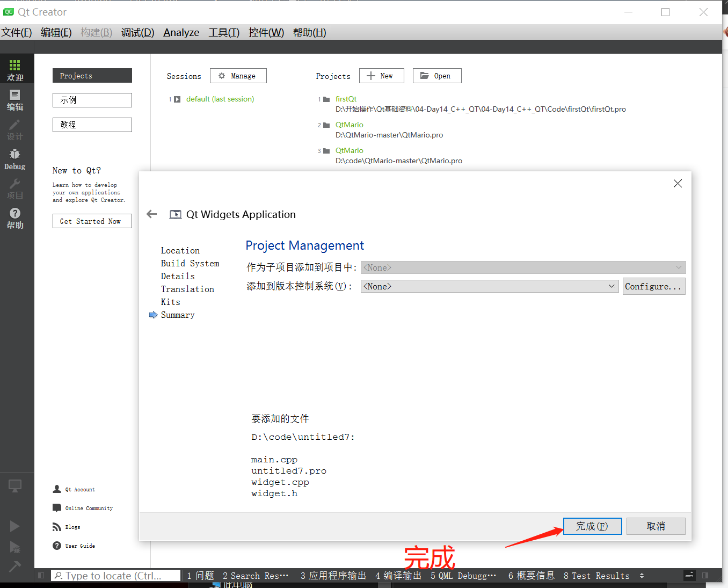Viewport: 728px width, 588px height.
Task: Click the User Guide help icon
Action: pos(57,546)
